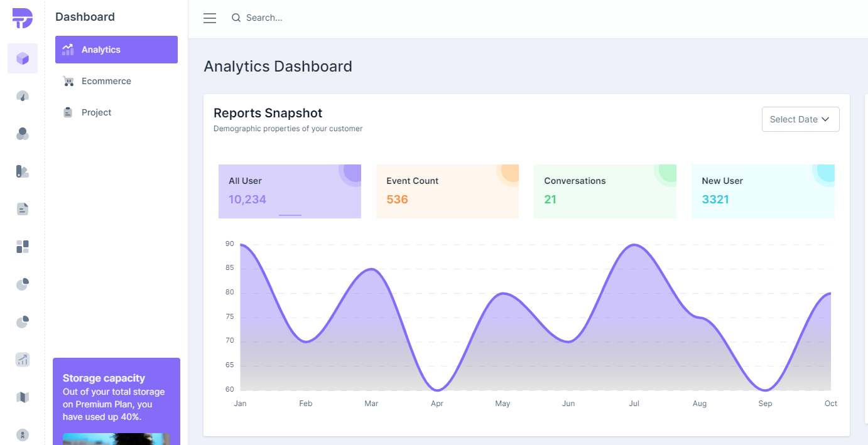Open the speedometer gauge sidebar icon
Viewport: 868px width, 445px height.
(x=23, y=96)
